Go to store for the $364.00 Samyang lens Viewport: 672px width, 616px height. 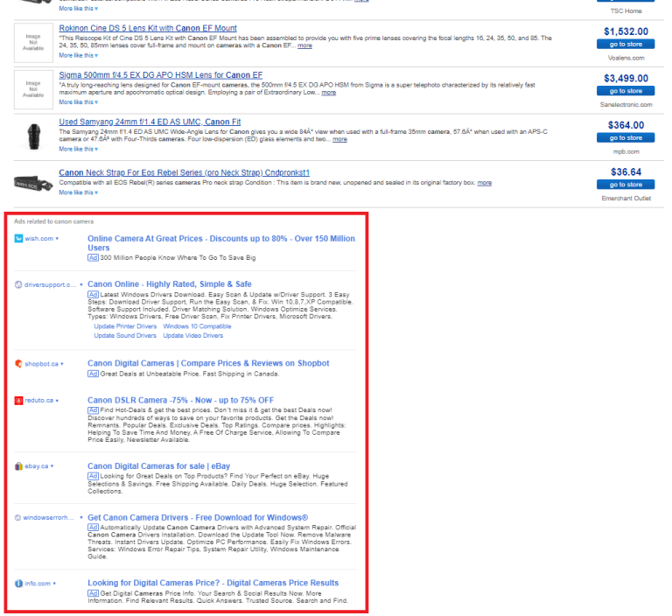click(626, 137)
